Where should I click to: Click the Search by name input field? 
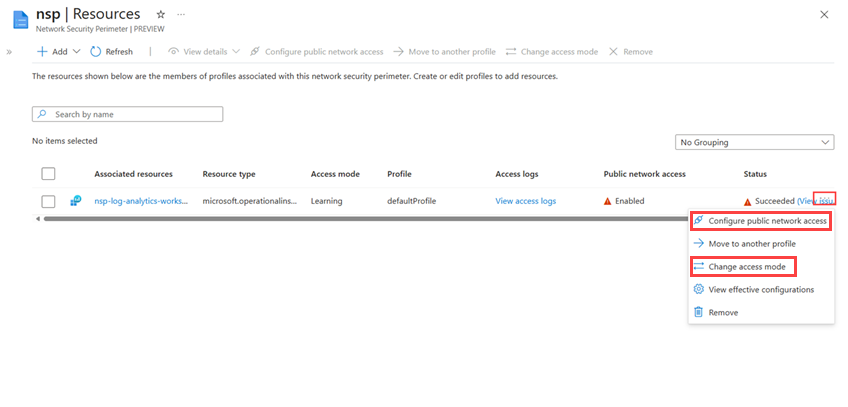point(127,114)
